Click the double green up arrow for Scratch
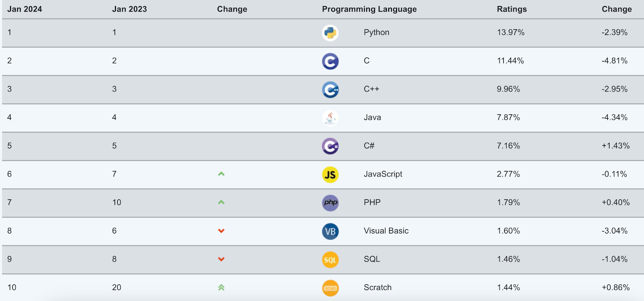 [221, 288]
